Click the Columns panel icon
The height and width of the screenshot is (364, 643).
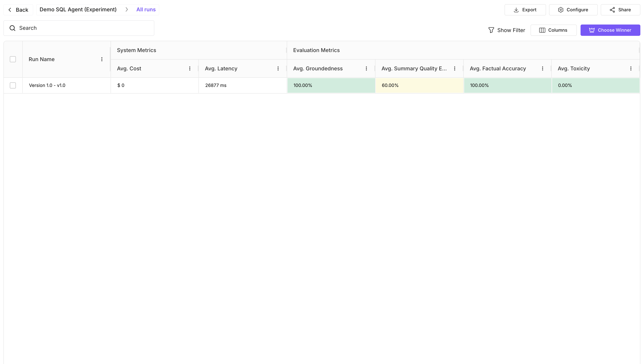542,30
